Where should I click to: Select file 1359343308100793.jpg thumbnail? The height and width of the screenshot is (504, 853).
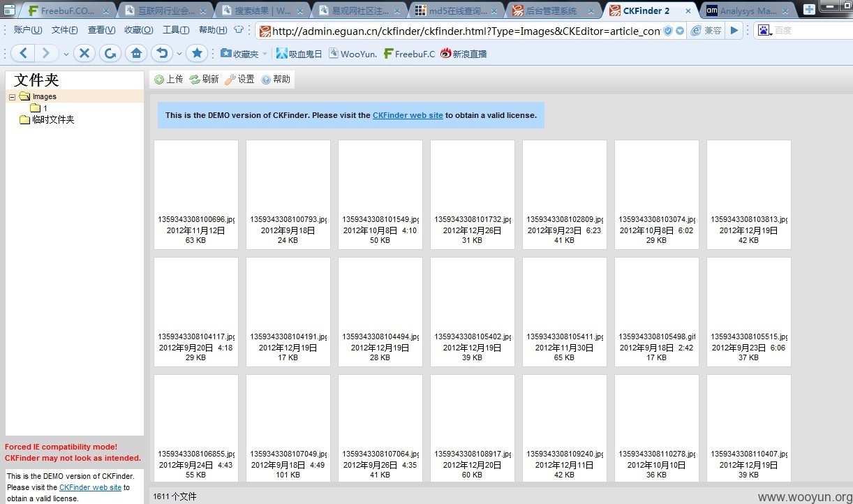click(288, 195)
